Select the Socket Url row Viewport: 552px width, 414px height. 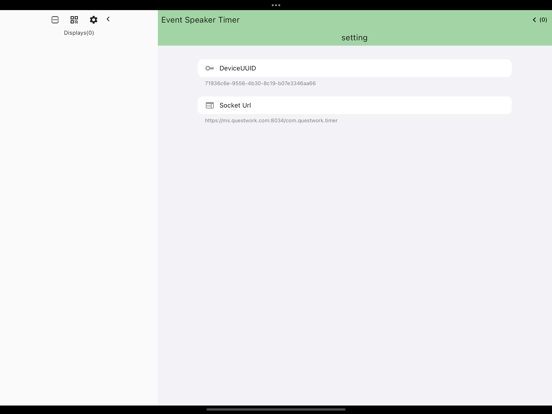click(355, 105)
